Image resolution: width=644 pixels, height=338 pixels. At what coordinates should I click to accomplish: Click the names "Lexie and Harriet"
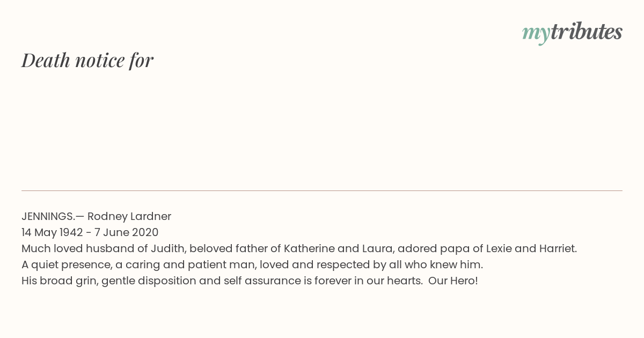click(530, 249)
